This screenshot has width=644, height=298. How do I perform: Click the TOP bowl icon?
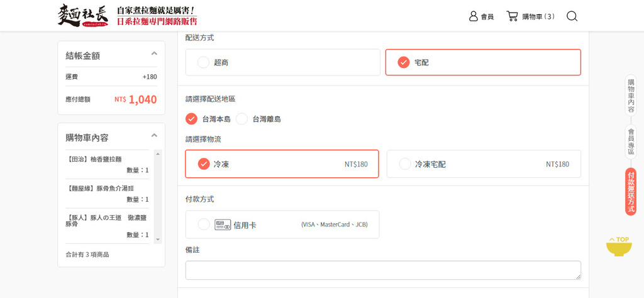coord(619,246)
